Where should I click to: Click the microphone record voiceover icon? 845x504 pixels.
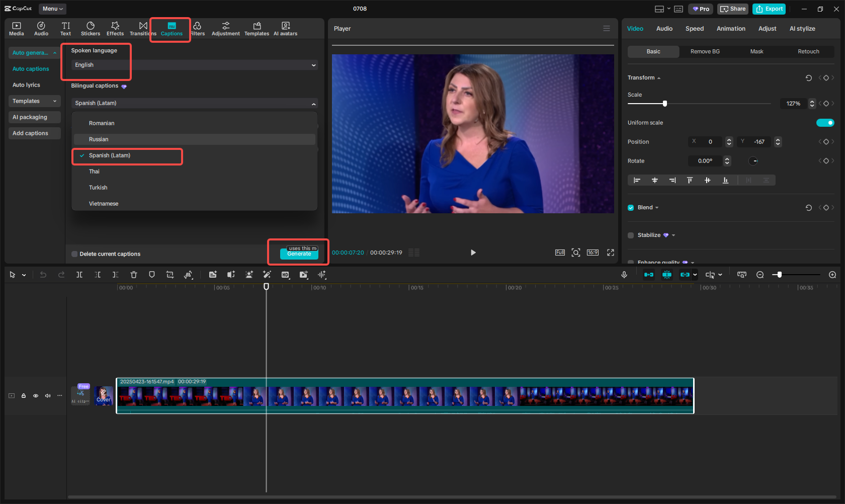(x=624, y=275)
